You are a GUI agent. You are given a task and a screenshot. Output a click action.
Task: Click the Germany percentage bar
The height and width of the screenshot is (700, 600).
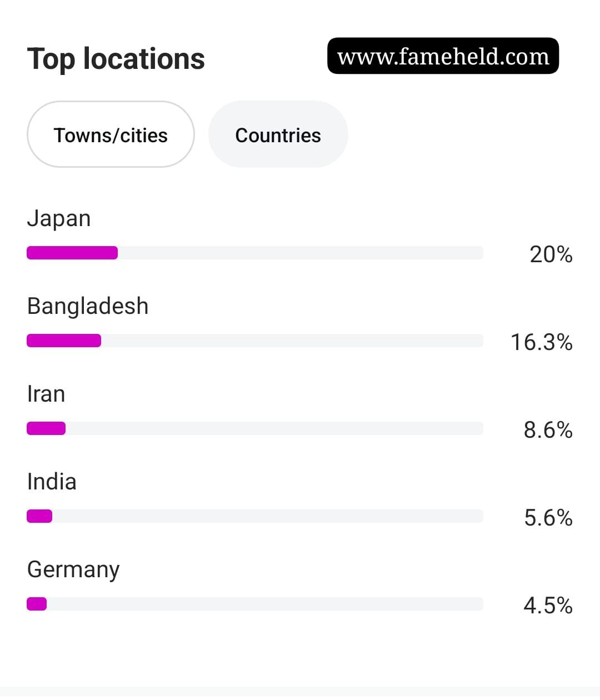click(255, 604)
